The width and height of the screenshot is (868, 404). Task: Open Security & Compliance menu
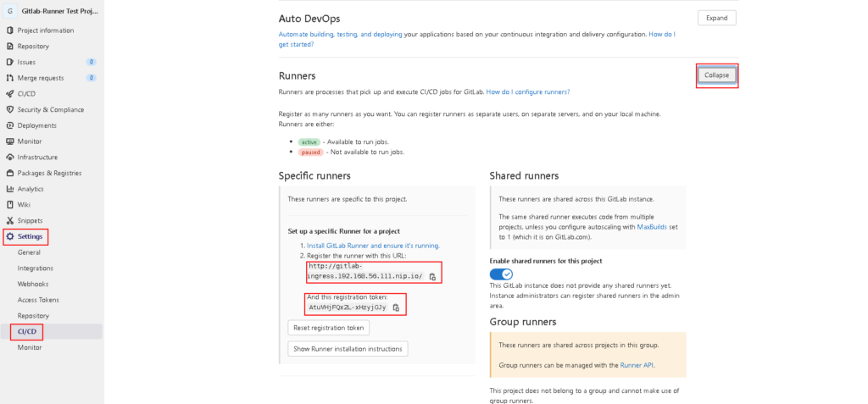point(51,109)
